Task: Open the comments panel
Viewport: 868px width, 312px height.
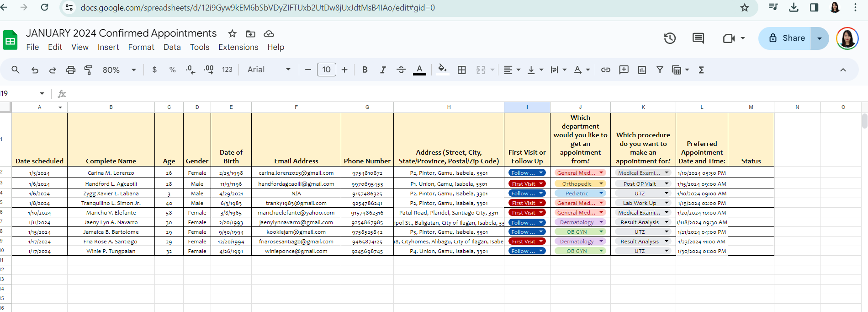Action: (698, 38)
